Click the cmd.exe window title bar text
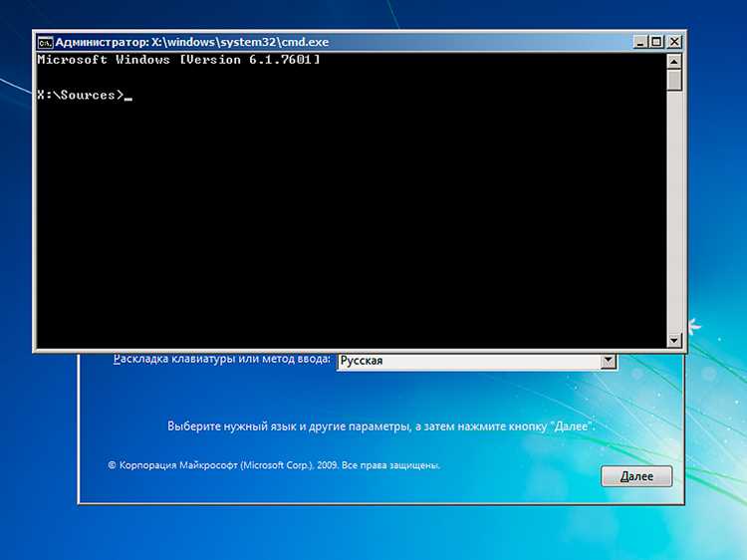 click(192, 42)
